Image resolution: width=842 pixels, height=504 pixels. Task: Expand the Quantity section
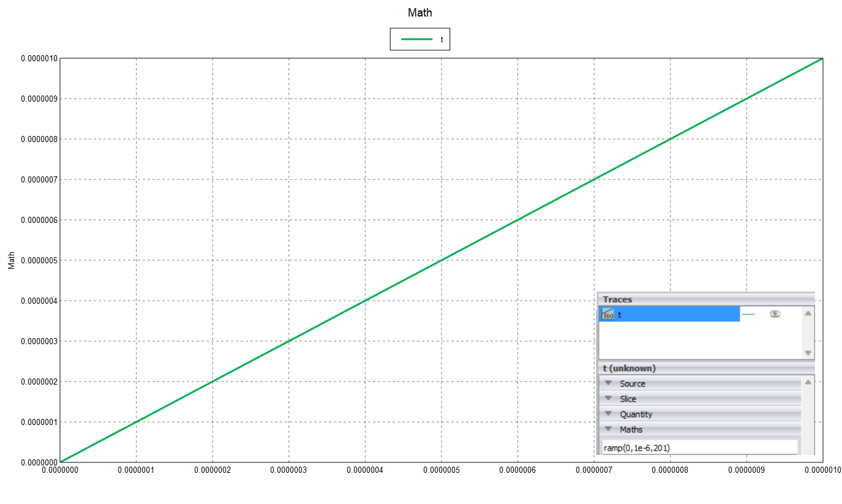pyautogui.click(x=700, y=414)
